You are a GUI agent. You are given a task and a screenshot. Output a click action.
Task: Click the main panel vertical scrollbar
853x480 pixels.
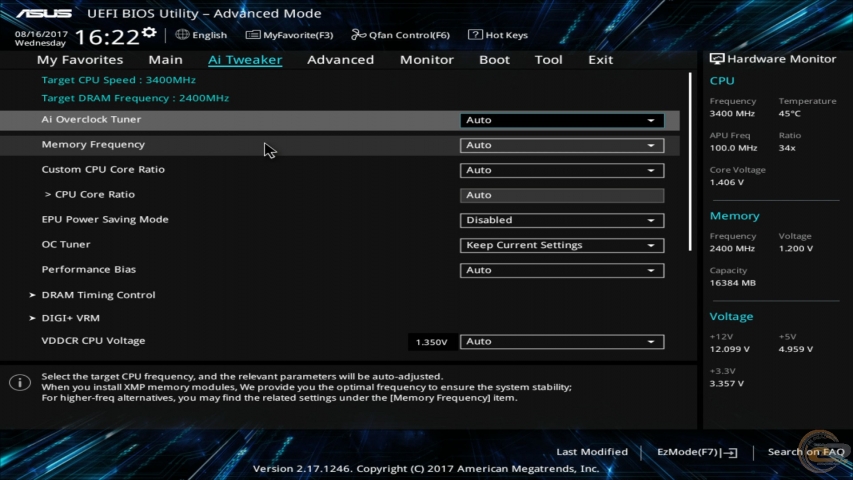690,162
